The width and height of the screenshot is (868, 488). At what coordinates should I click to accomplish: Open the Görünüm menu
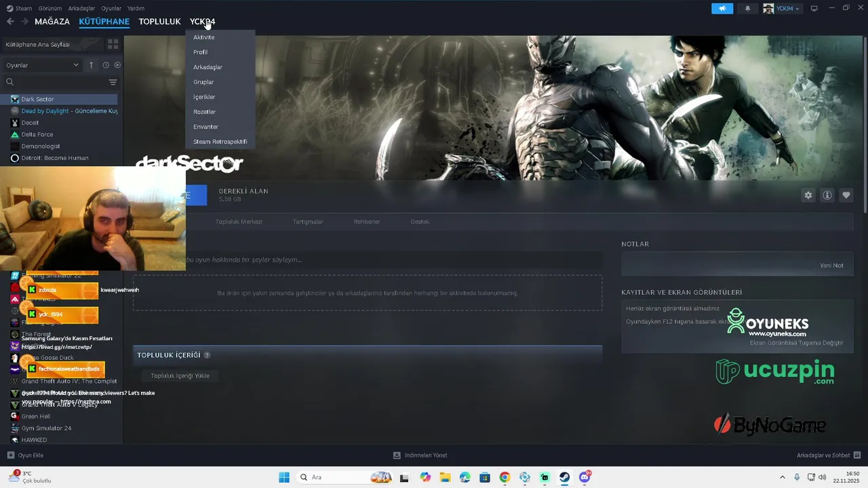click(x=50, y=8)
